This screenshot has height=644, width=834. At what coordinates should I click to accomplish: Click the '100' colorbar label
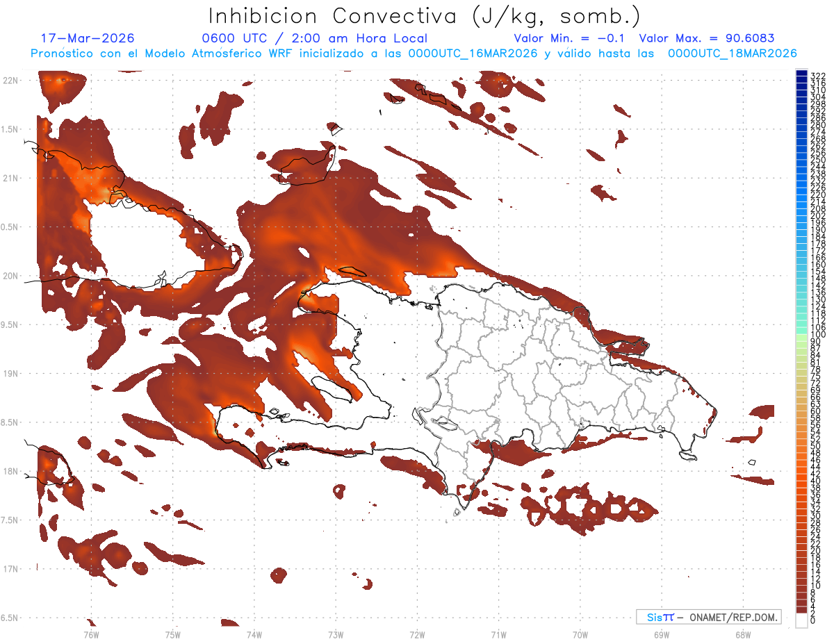click(x=818, y=335)
